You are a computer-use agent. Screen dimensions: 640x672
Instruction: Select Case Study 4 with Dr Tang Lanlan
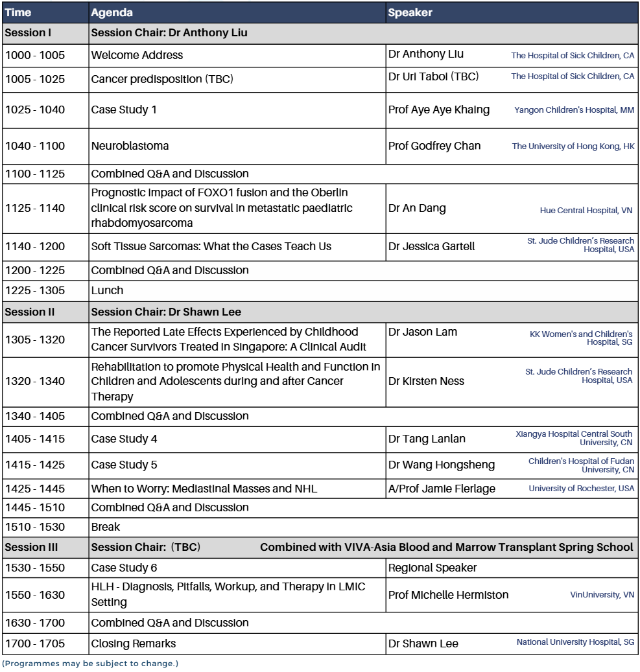(x=123, y=440)
